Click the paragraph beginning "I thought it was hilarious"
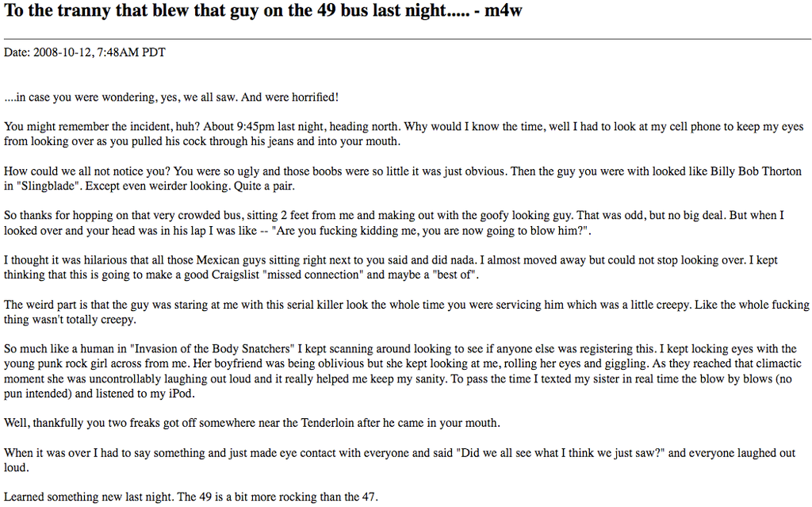The height and width of the screenshot is (507, 812). pyautogui.click(x=390, y=267)
